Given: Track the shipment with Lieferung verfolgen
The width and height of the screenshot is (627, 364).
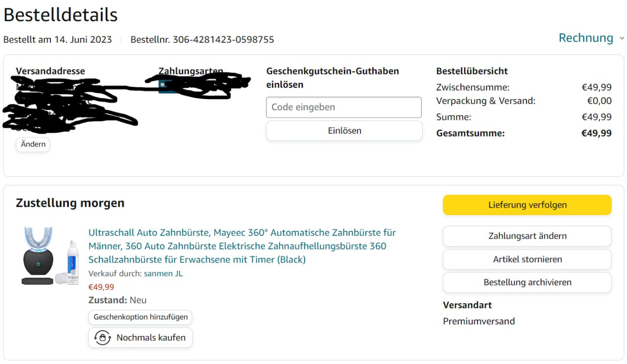Looking at the screenshot, I should tap(527, 205).
